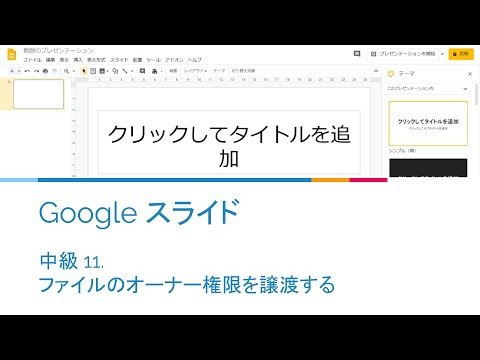Open the 挿入 menu
Viewport: 480px width, 360px height.
78,60
